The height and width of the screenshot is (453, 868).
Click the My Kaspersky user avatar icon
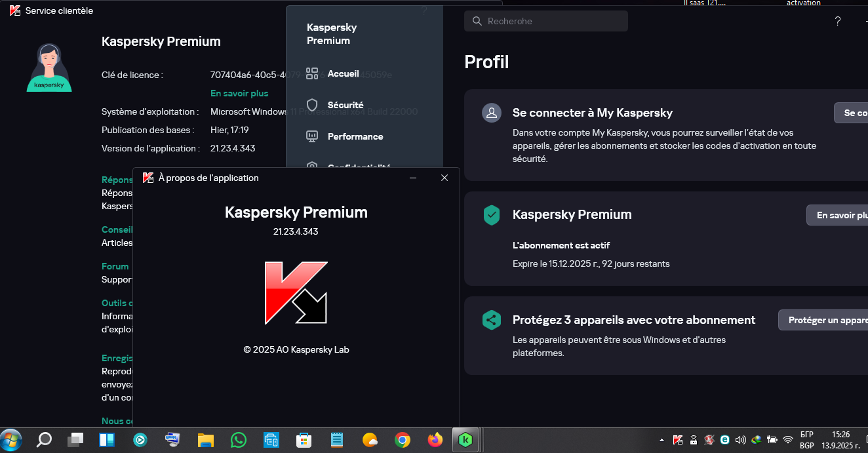pos(492,113)
